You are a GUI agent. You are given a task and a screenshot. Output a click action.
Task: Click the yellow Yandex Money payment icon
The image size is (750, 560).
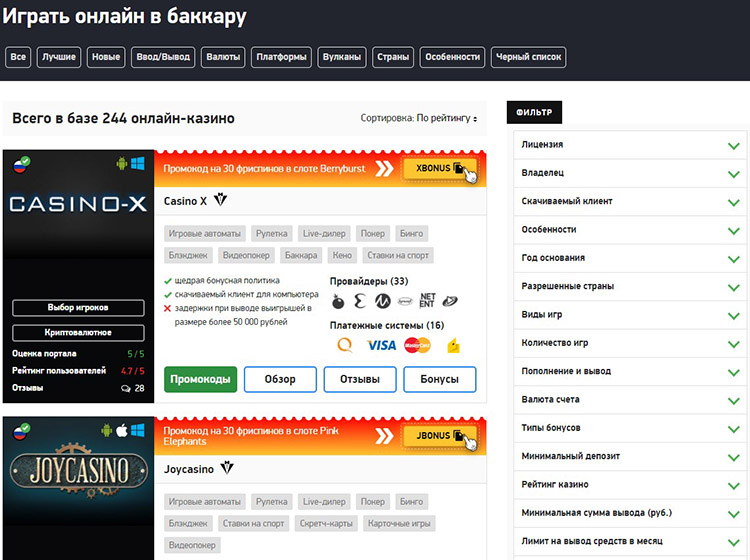point(453,345)
